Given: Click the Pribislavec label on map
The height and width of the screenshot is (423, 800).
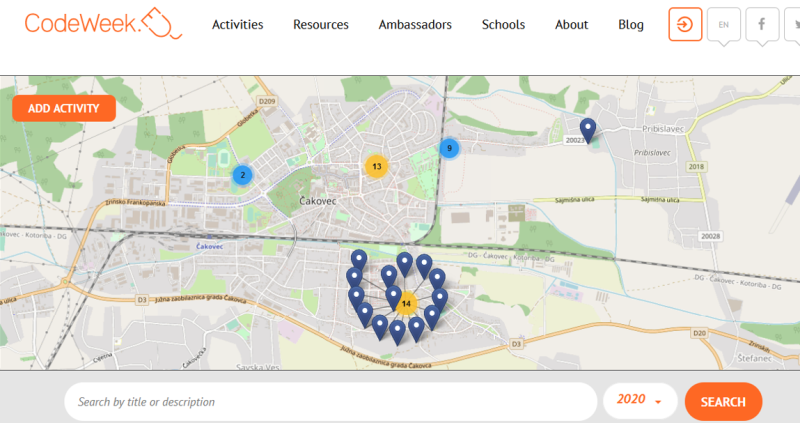Looking at the screenshot, I should click(663, 129).
